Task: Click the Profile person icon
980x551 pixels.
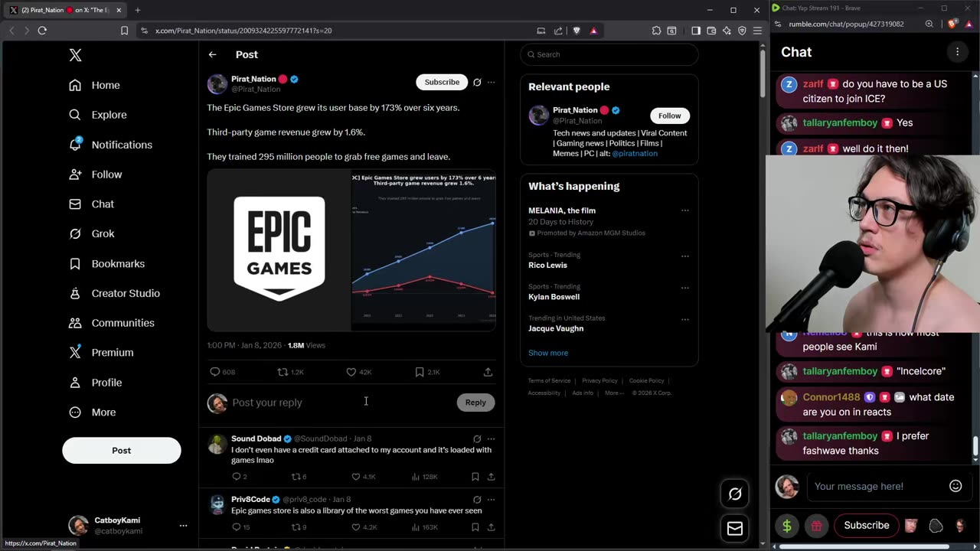Action: [75, 383]
